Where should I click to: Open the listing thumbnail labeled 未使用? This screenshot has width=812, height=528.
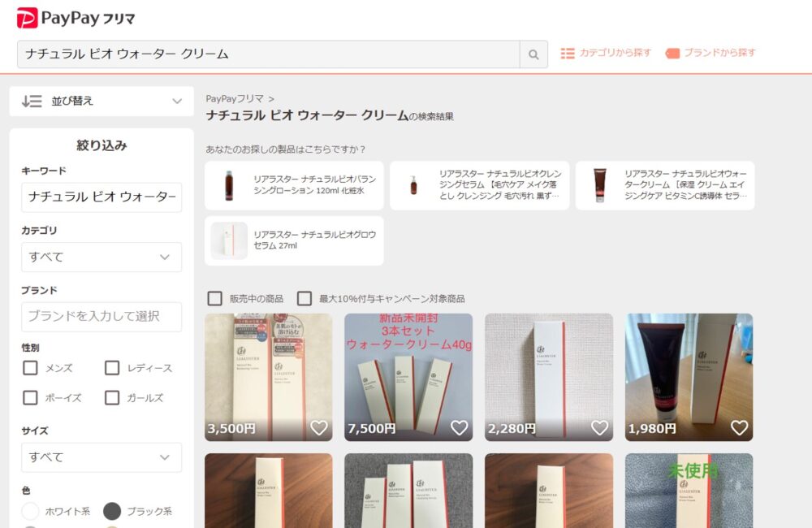(689, 491)
